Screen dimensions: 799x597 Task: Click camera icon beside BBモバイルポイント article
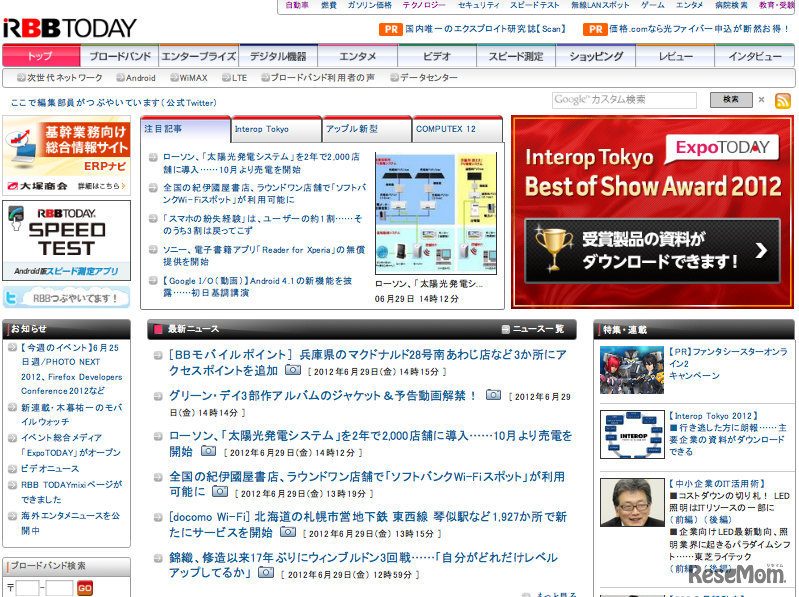click(292, 370)
